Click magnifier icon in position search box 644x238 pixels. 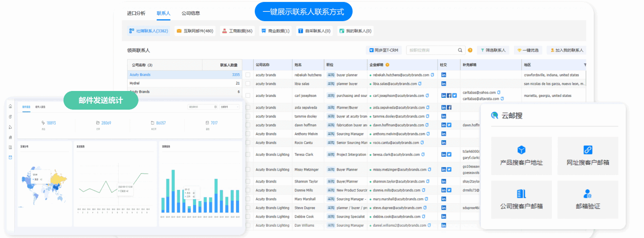click(460, 50)
